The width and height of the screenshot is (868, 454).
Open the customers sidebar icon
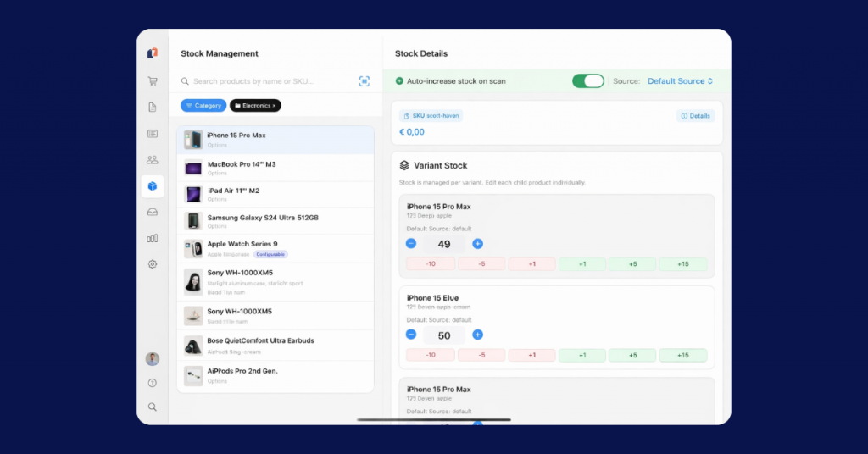153,159
